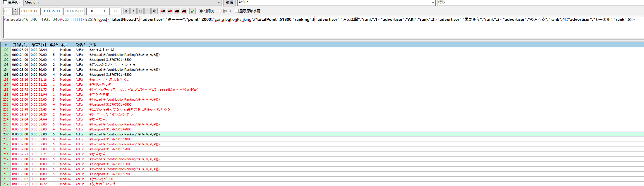This screenshot has width=644, height=186.
Task: Select subtitle line 196 starting at 0:00:26.16
Action: coord(322,80)
